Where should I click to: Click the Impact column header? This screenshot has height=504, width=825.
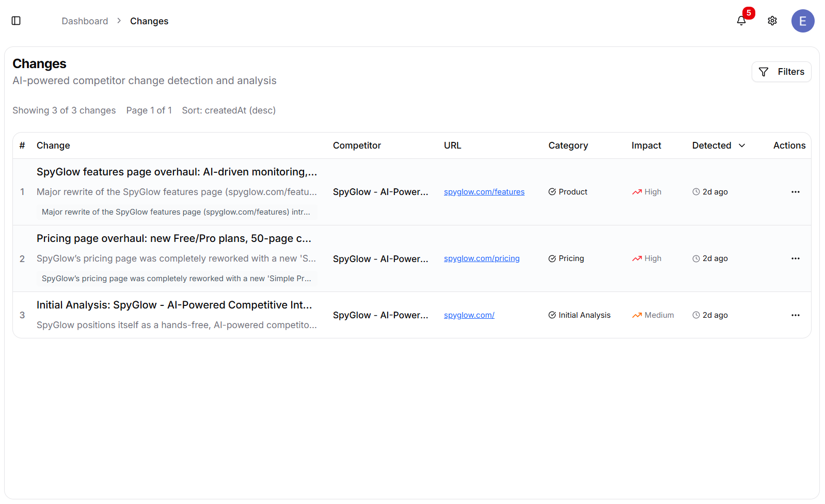point(646,145)
